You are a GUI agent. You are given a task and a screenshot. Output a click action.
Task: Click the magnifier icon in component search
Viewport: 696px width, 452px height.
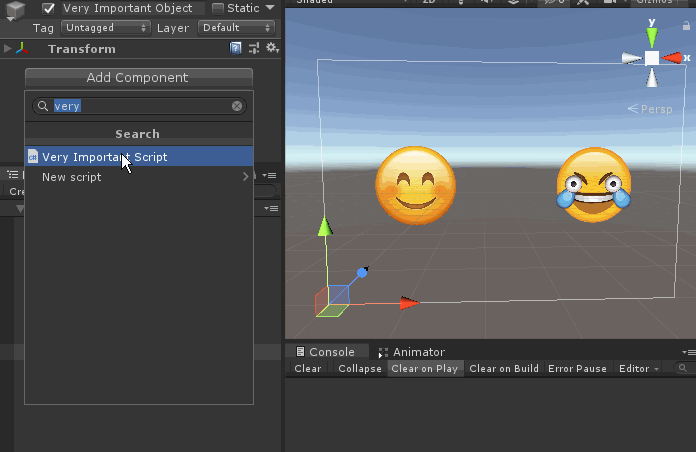tap(43, 106)
